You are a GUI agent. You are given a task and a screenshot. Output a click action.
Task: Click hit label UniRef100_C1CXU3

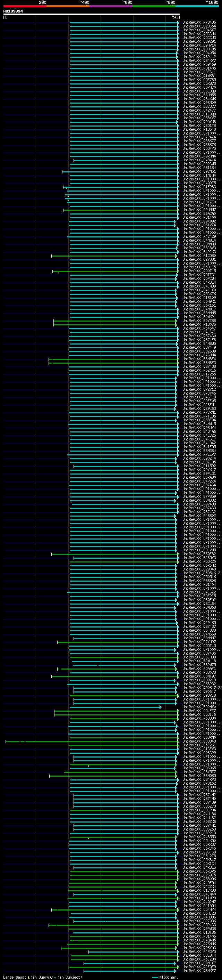pyautogui.click(x=199, y=891)
